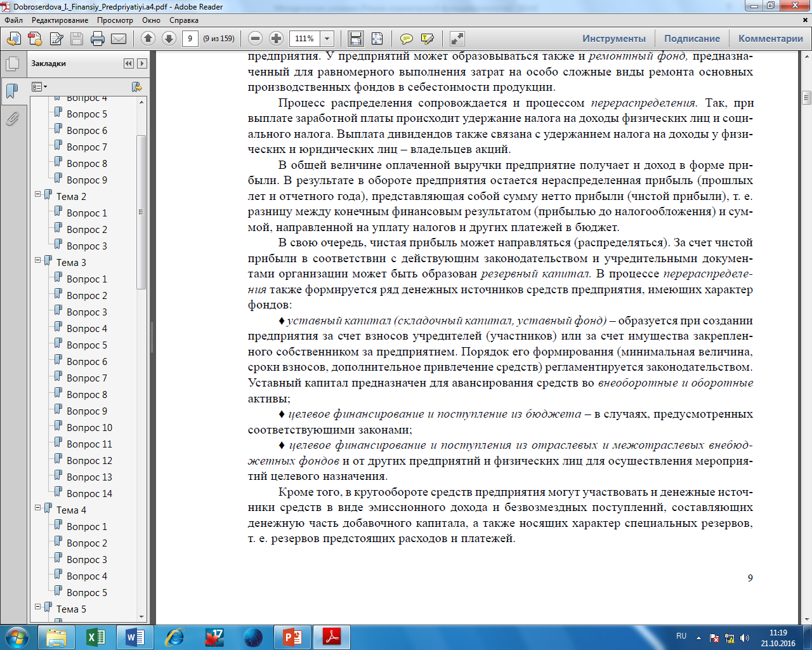Select the Highlight text tool

[428, 39]
